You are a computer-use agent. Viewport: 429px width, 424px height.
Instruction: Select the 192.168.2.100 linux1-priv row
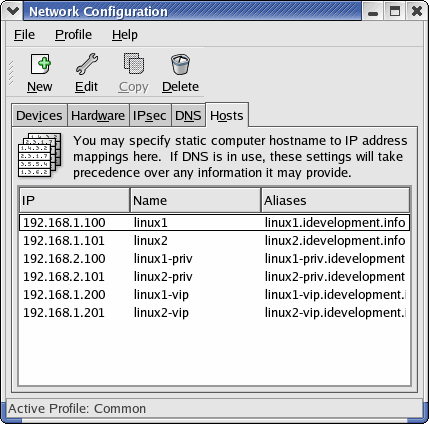[214, 259]
